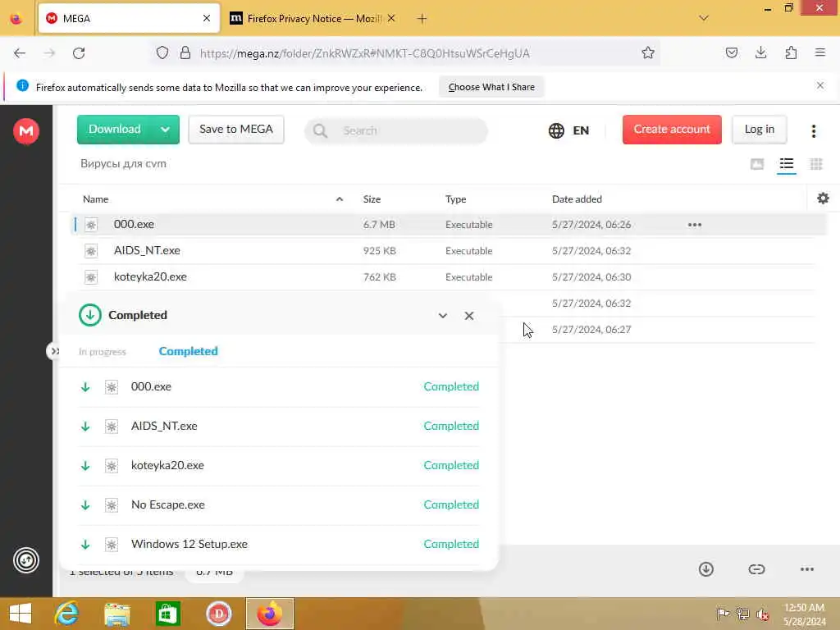Switch to grid thumbnail view icon
840x630 pixels.
[x=816, y=164]
